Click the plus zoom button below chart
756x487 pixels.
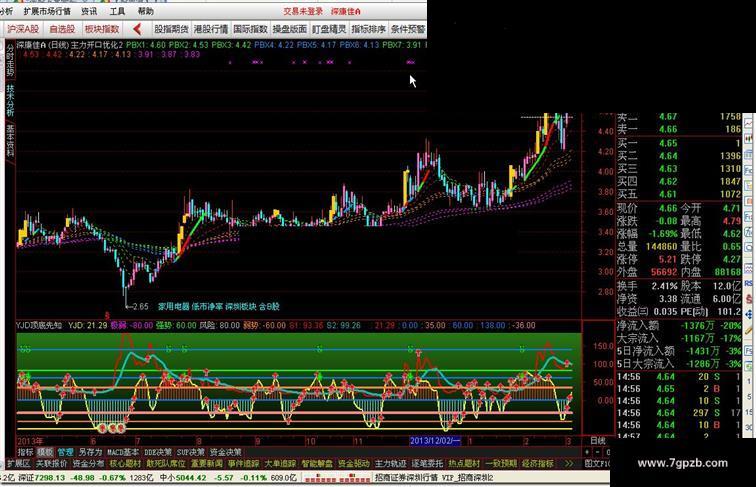tap(587, 452)
